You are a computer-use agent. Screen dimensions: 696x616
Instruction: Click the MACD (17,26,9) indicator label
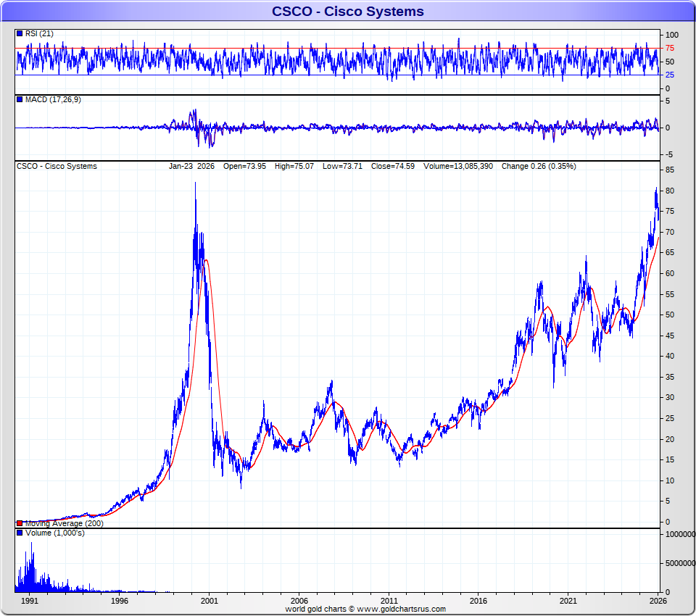click(x=53, y=99)
